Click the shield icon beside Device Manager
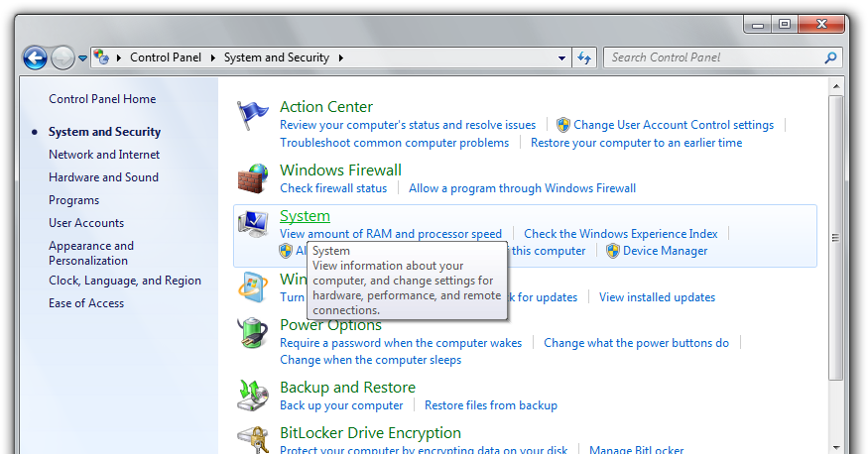This screenshot has width=868, height=454. (613, 251)
